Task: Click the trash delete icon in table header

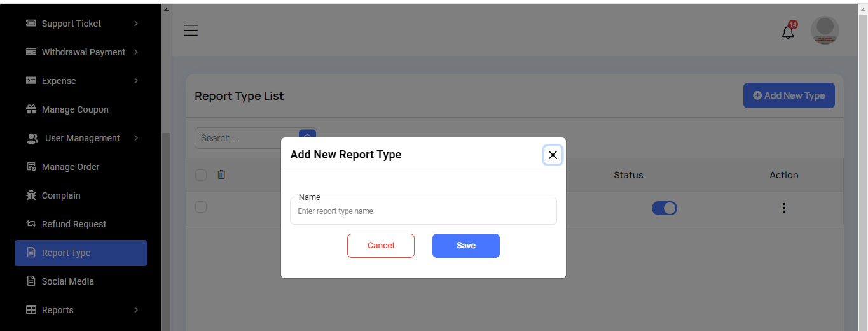Action: (x=221, y=174)
